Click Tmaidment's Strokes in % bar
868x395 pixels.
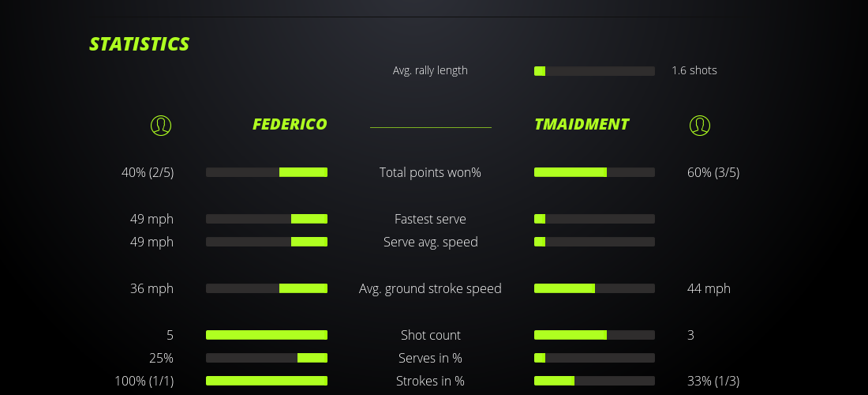pos(594,381)
